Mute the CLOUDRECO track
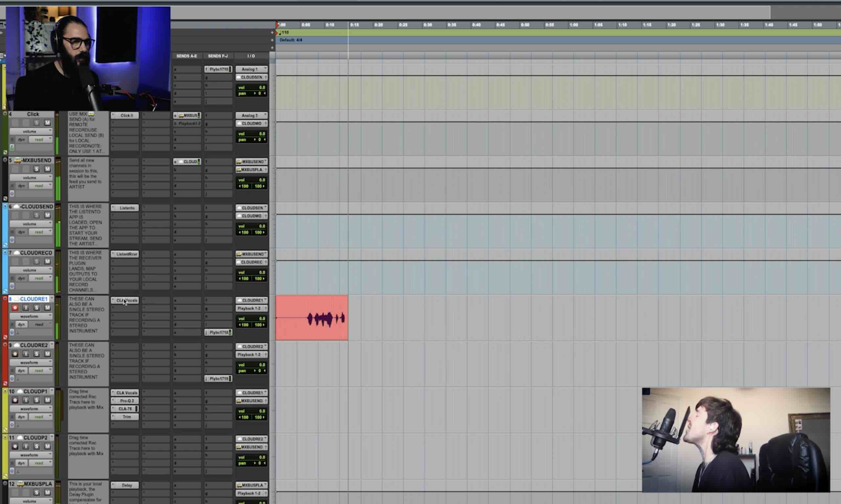 47,262
